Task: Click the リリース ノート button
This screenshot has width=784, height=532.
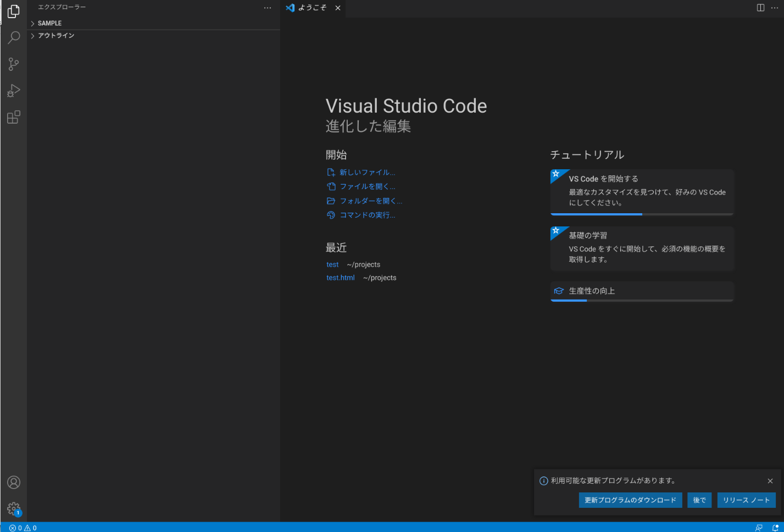Action: point(747,500)
